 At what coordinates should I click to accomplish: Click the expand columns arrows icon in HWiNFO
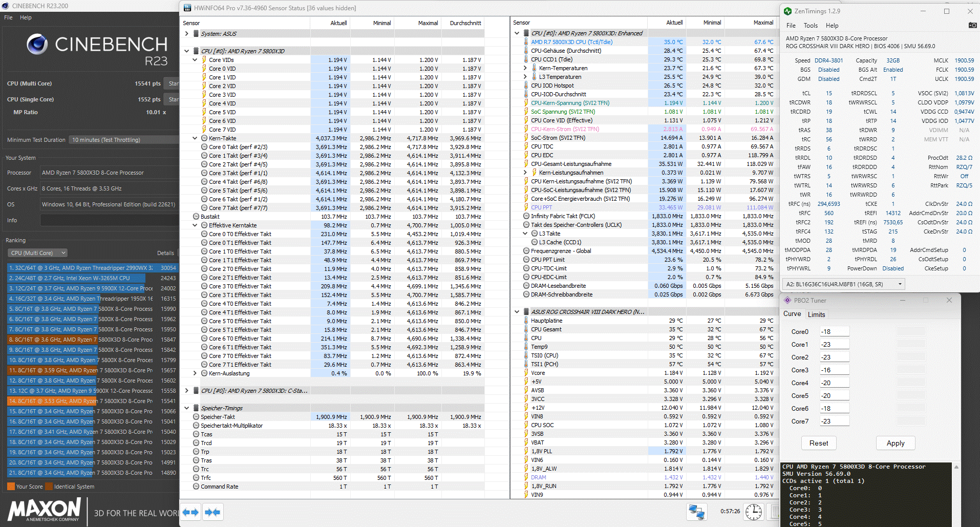pos(190,512)
